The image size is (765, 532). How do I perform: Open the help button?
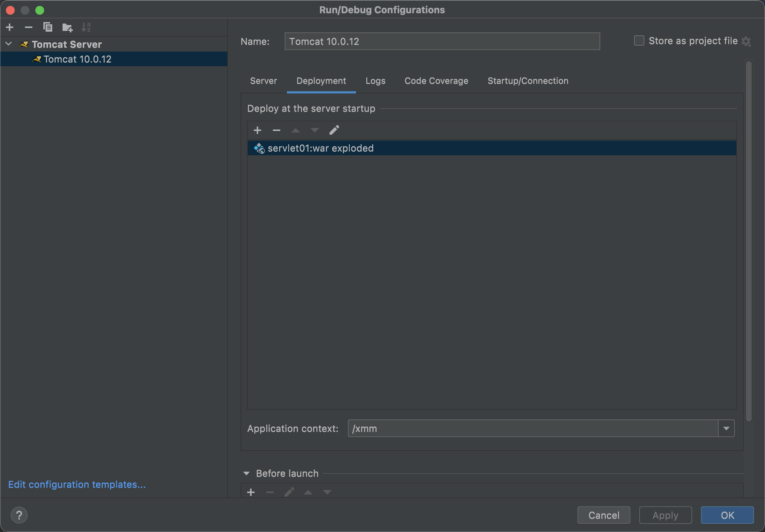click(19, 515)
